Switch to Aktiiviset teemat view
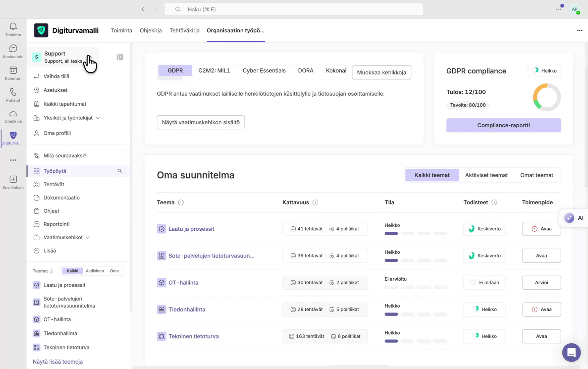Screen dimensions: 588x369 486,175
